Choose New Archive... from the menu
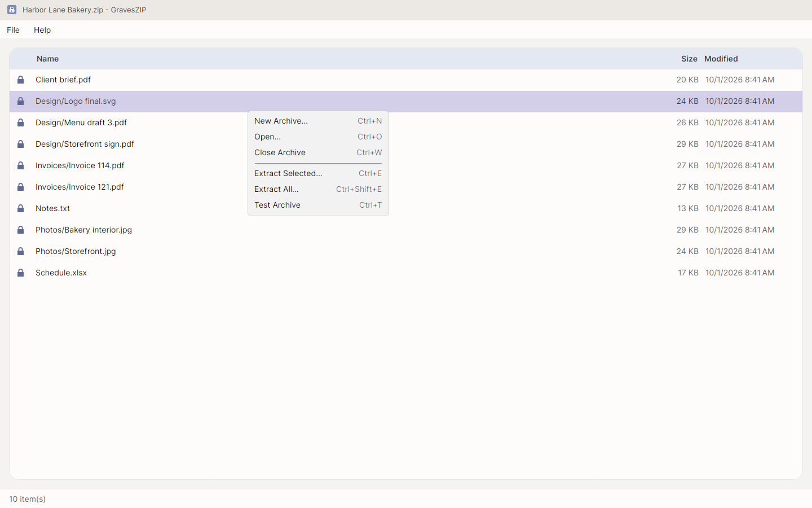The image size is (812, 508). coord(318,121)
